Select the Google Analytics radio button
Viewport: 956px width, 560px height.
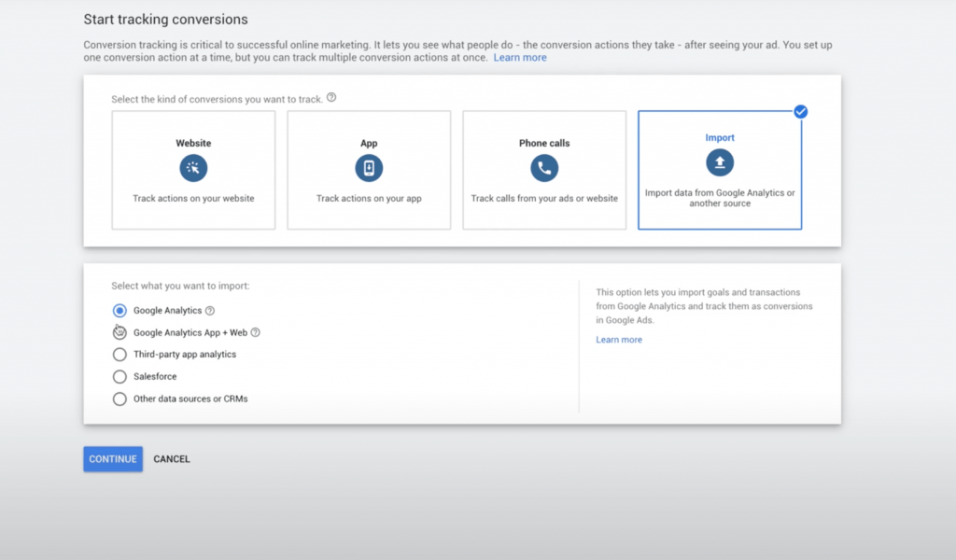[x=119, y=311]
